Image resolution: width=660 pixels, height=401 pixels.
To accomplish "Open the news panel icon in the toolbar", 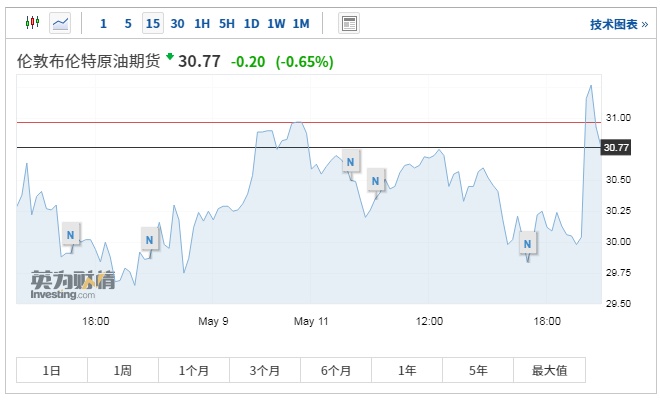I will click(349, 22).
